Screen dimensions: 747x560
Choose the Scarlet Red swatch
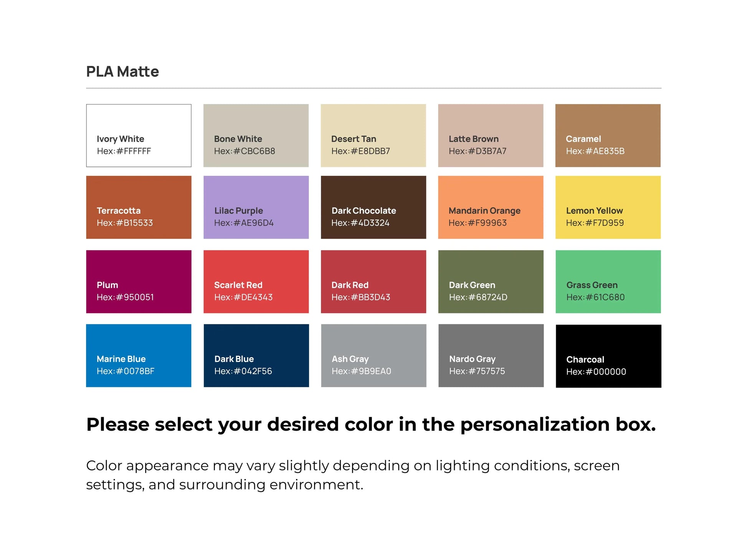pyautogui.click(x=256, y=282)
